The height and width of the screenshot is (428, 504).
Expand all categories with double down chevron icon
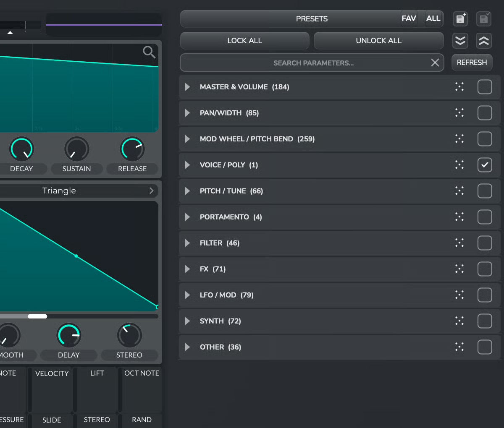point(460,41)
